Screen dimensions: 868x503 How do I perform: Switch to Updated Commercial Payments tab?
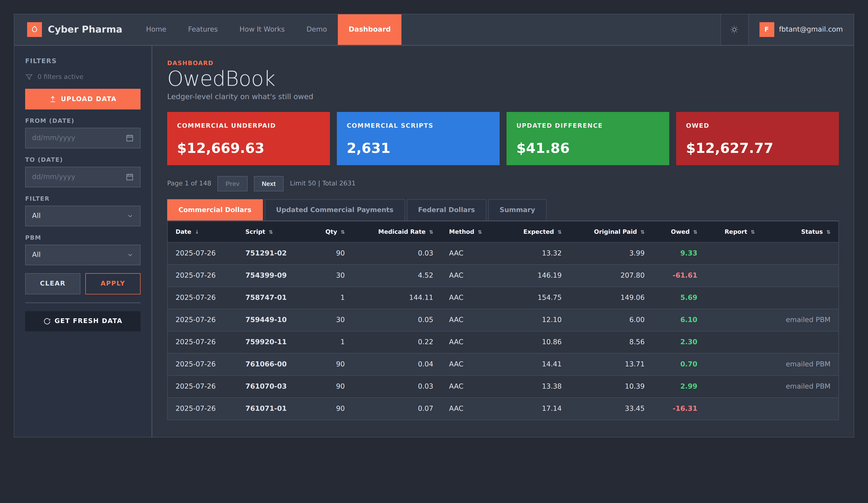(x=335, y=210)
